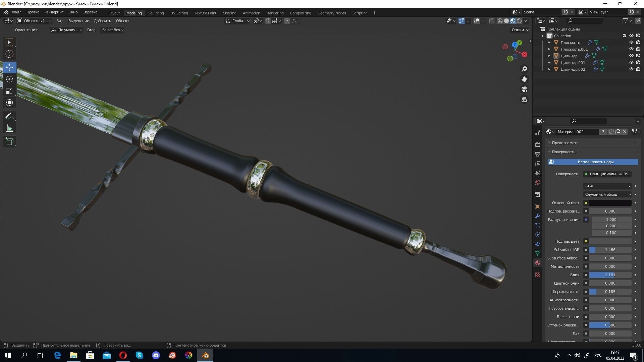Open Blender from the Windows taskbar

coord(205,355)
